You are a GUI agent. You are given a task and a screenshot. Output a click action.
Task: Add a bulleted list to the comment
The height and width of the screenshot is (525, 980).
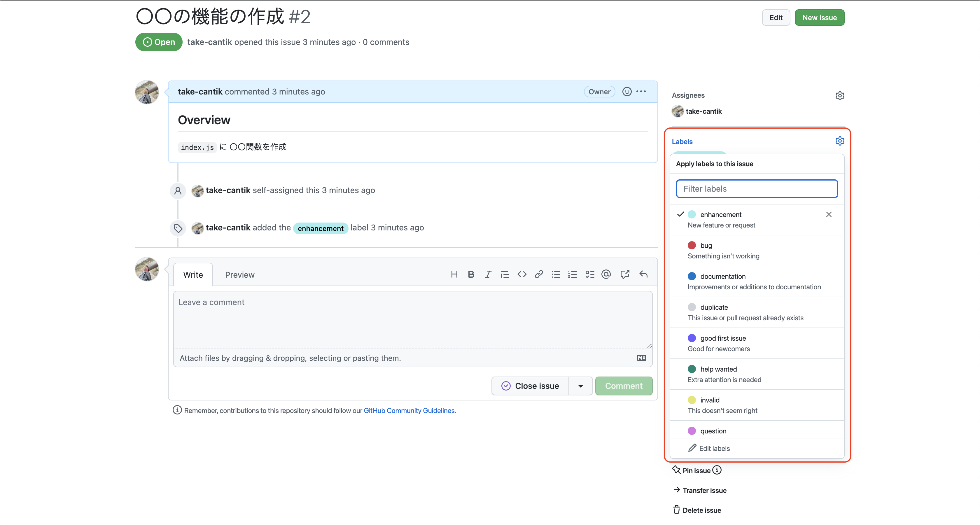click(556, 274)
